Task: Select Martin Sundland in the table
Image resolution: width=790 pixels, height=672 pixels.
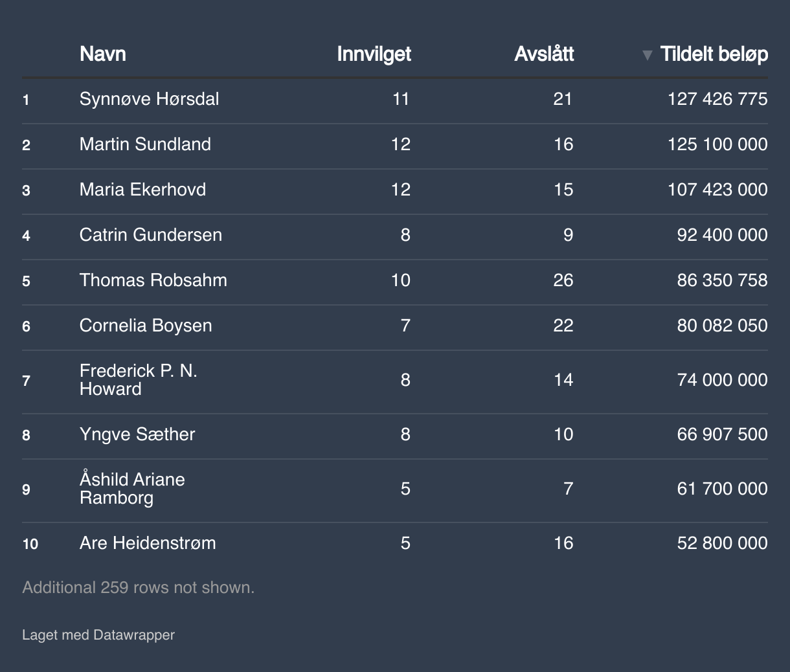Action: 145,144
